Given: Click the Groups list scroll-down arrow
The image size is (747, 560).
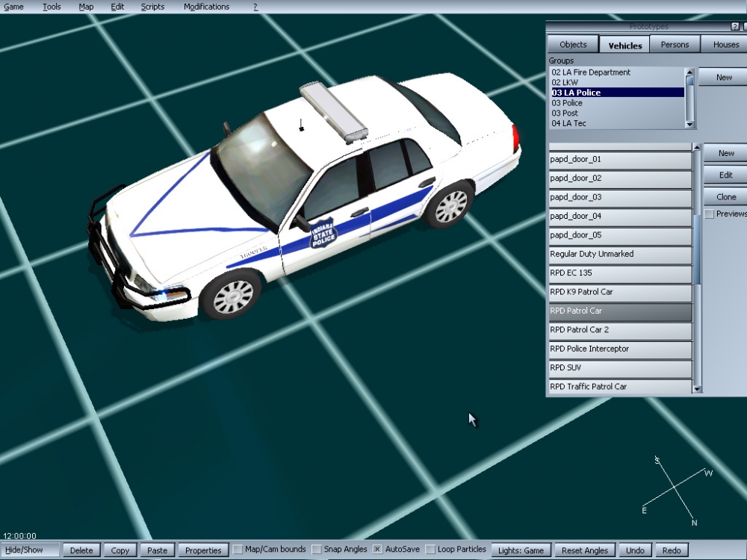Looking at the screenshot, I should click(689, 124).
